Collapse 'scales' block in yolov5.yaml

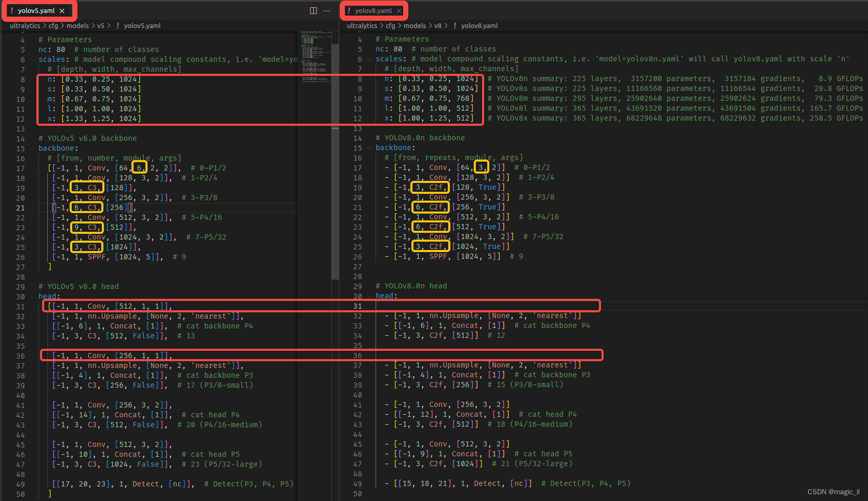[x=33, y=59]
